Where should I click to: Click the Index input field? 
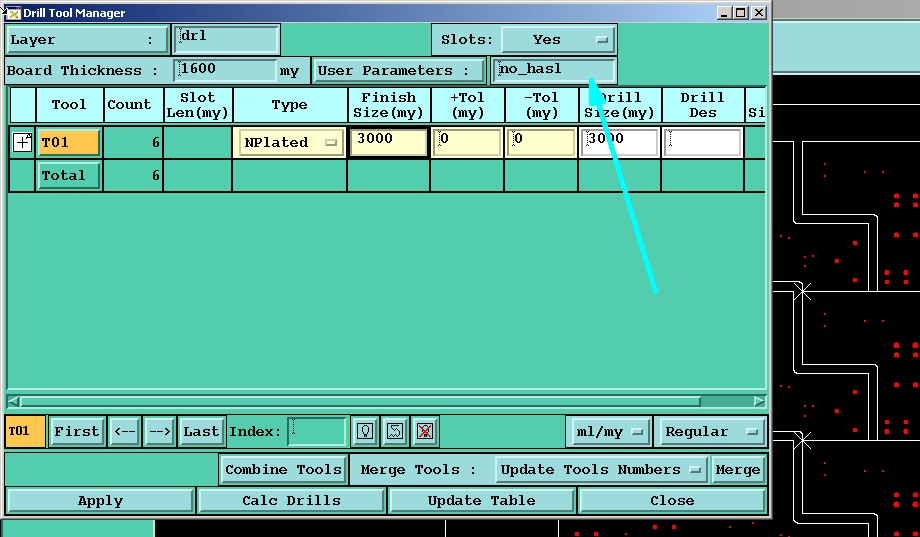click(x=317, y=431)
